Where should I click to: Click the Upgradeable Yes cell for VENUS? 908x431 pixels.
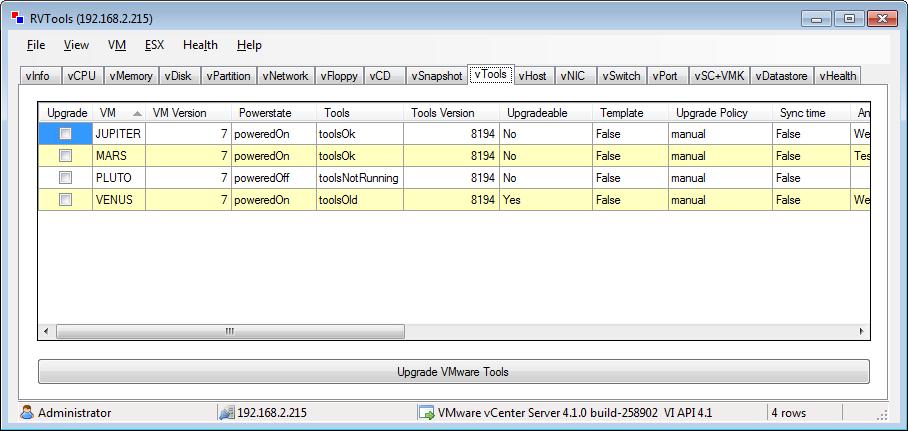(546, 200)
